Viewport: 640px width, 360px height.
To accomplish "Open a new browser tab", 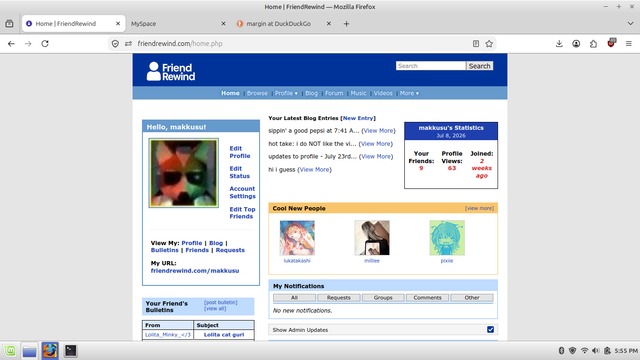I will click(346, 24).
